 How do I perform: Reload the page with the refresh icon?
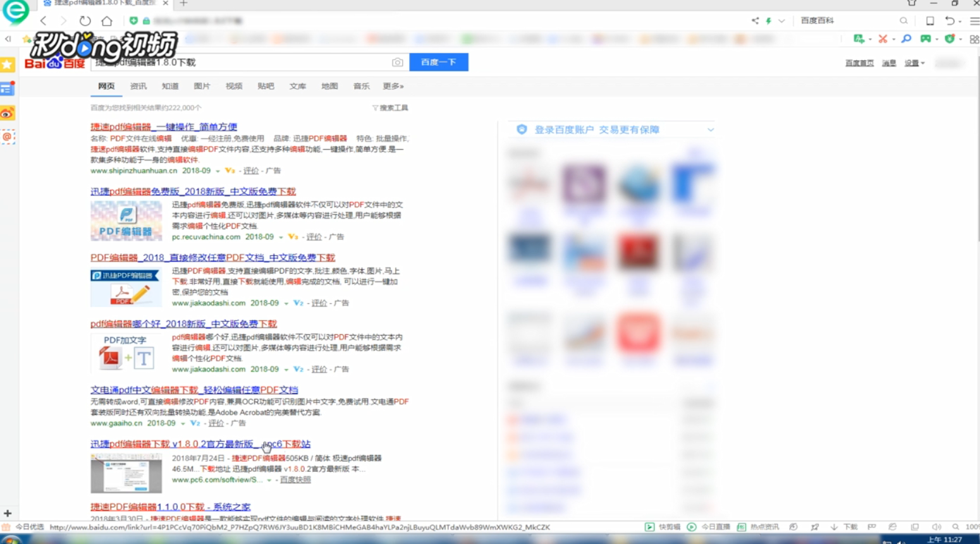85,21
